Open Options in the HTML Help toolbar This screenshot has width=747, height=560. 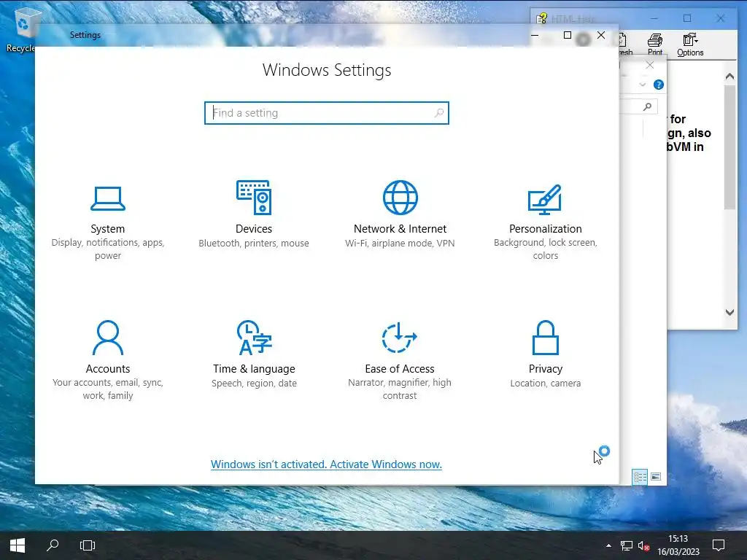(x=690, y=44)
